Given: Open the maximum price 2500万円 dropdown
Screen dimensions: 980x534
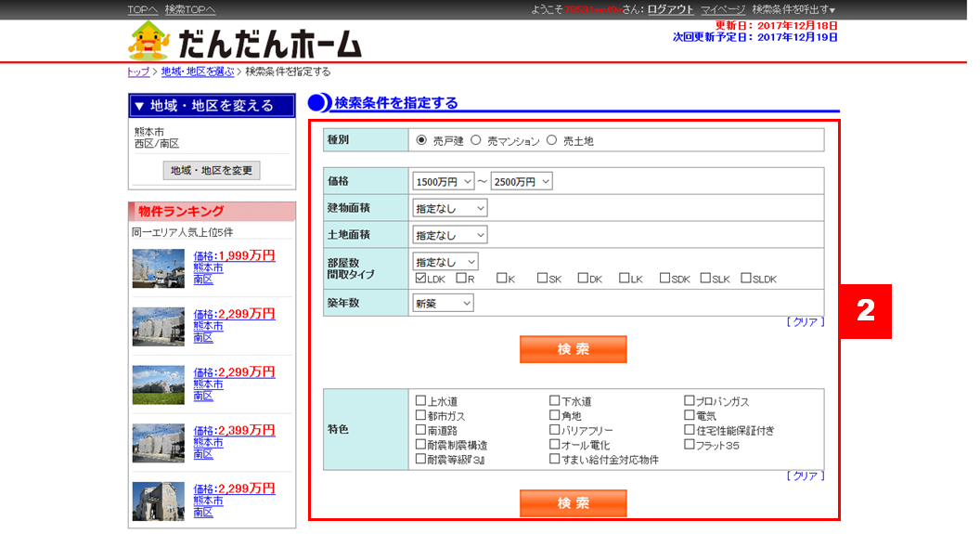Looking at the screenshot, I should click(522, 182).
